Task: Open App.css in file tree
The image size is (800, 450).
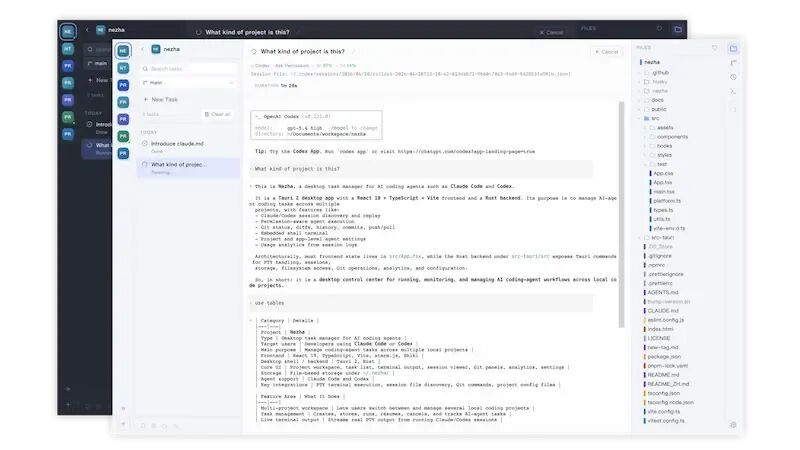Action: 662,173
